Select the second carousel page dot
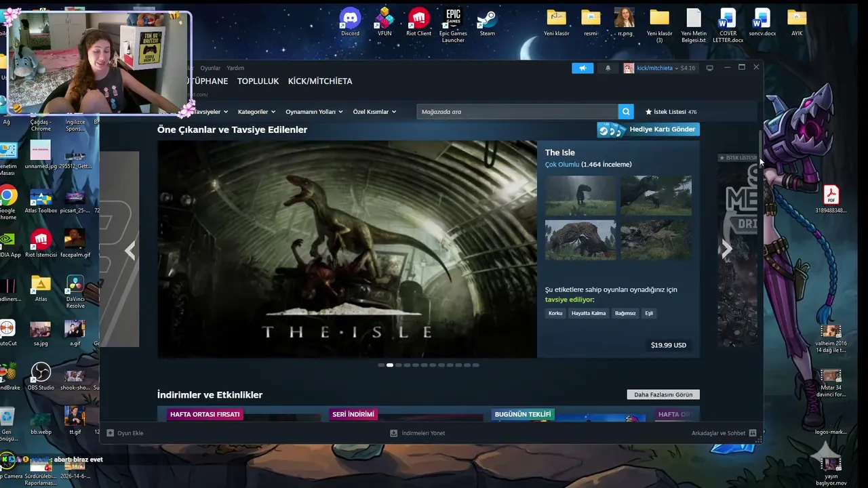Viewport: 868px width, 488px height. [x=390, y=365]
